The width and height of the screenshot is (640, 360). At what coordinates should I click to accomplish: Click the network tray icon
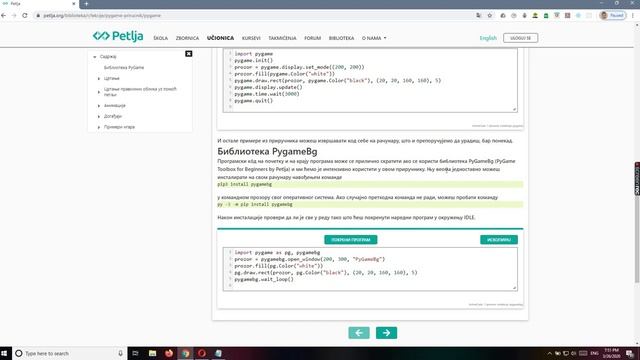(566, 353)
